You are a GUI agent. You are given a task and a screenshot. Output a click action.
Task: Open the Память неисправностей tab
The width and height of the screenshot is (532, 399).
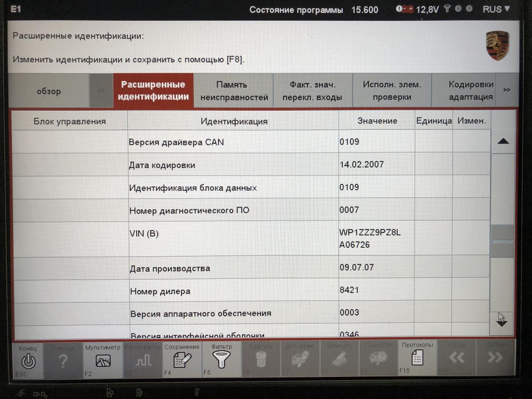tap(234, 91)
